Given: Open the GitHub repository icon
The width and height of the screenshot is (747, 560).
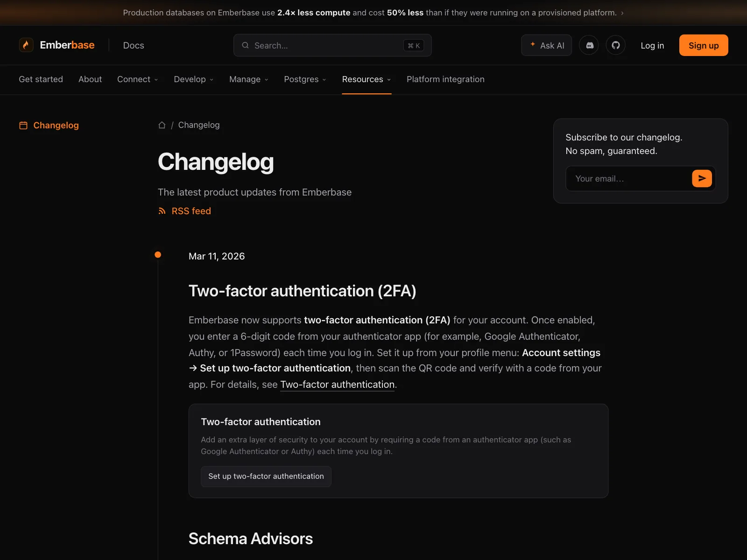Looking at the screenshot, I should click(616, 45).
